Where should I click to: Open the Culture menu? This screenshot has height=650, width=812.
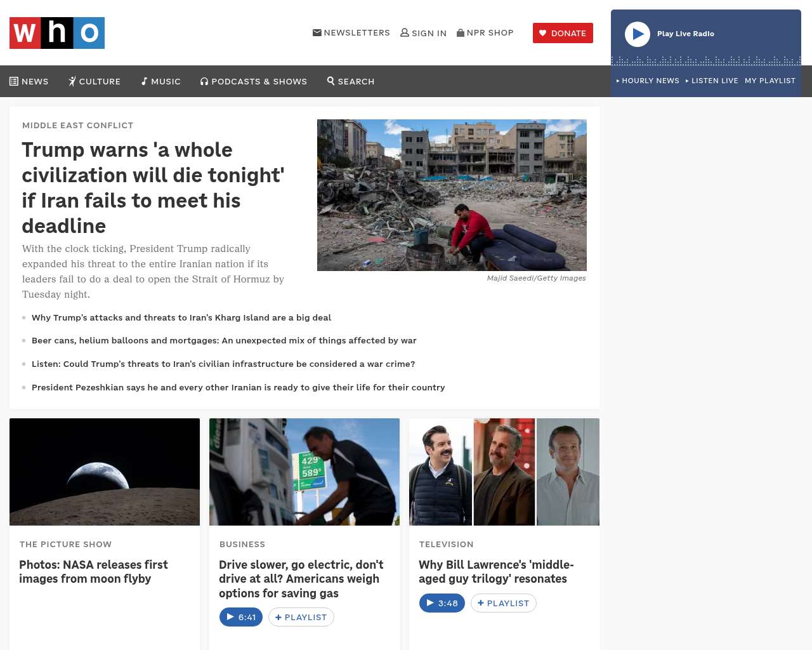point(95,81)
